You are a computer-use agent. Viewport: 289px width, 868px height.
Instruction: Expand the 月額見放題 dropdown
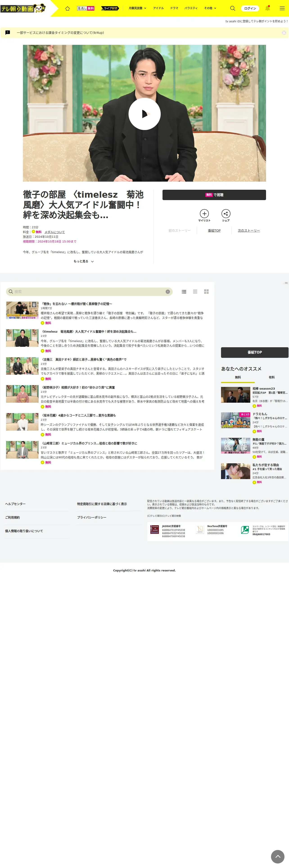[x=137, y=8]
